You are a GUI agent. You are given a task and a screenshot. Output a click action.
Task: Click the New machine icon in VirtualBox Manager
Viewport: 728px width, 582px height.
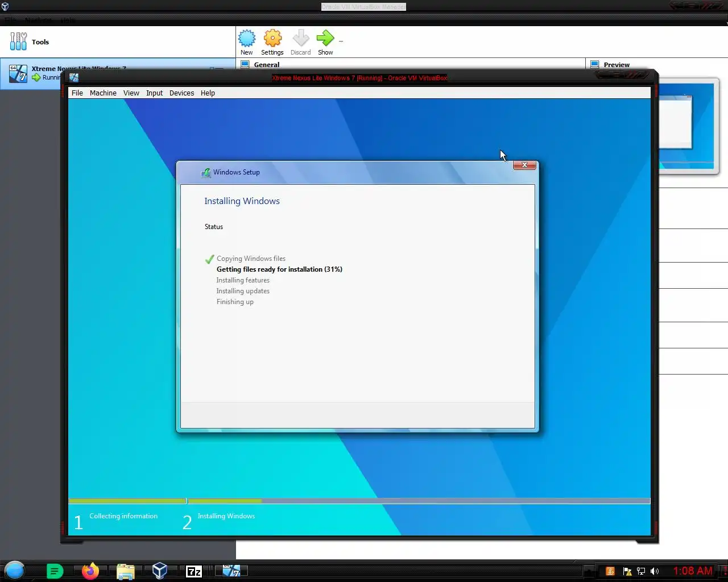coord(246,39)
